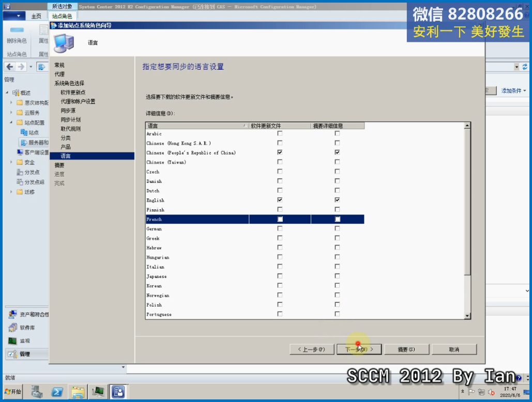This screenshot has width=532, height=402.
Task: Go to the 取代规则 wizard step
Action: pos(70,129)
